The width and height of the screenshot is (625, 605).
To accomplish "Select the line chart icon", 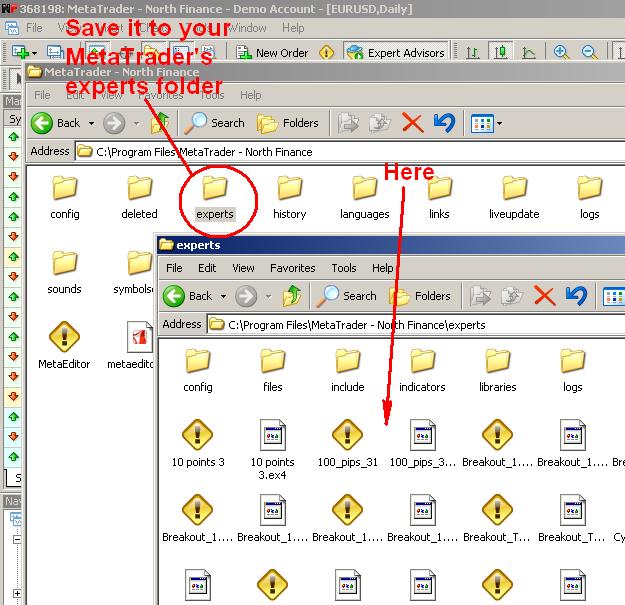I will pyautogui.click(x=529, y=53).
